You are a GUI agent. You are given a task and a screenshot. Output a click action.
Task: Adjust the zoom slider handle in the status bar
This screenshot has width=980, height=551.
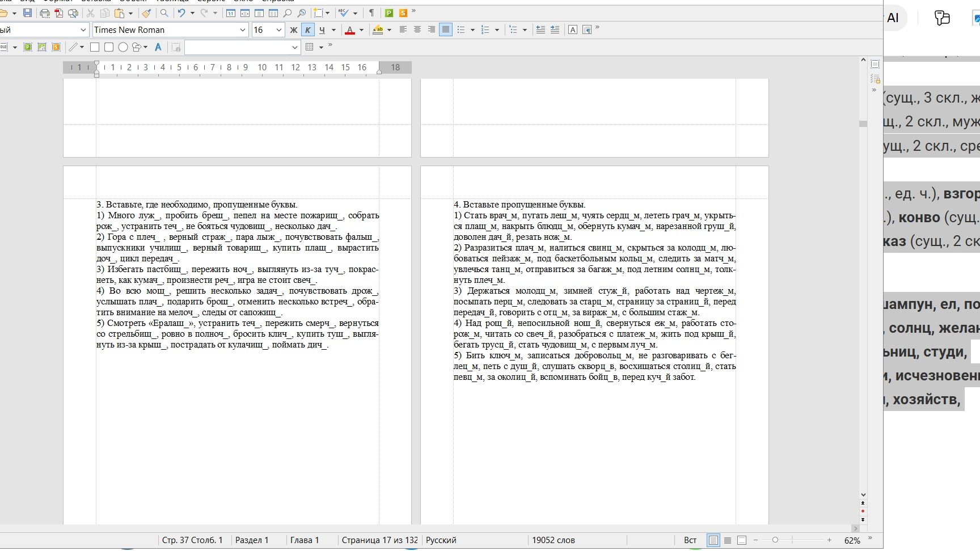coord(775,540)
